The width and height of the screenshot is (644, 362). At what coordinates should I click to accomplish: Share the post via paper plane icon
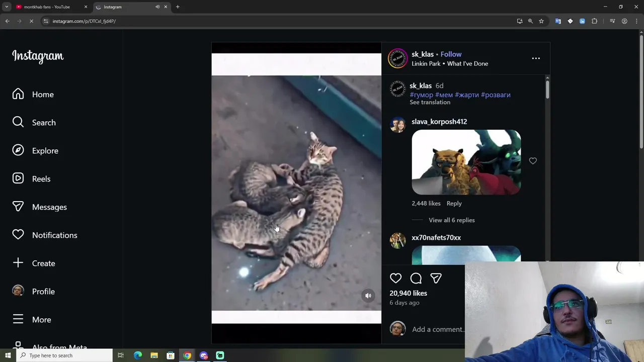pyautogui.click(x=436, y=278)
